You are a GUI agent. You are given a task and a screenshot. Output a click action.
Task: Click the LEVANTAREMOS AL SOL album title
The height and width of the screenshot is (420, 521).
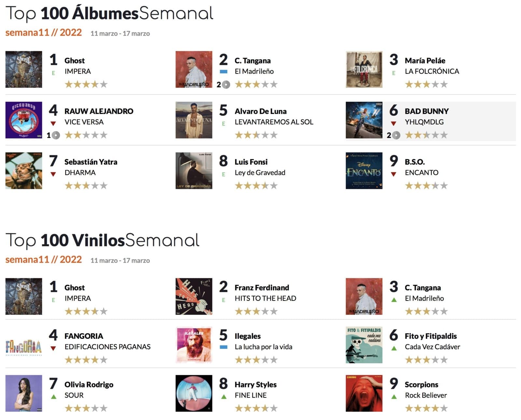(x=274, y=122)
